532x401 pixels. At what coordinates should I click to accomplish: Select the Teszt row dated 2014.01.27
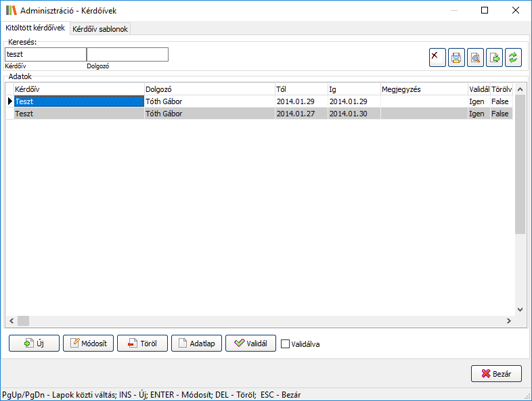pos(78,114)
